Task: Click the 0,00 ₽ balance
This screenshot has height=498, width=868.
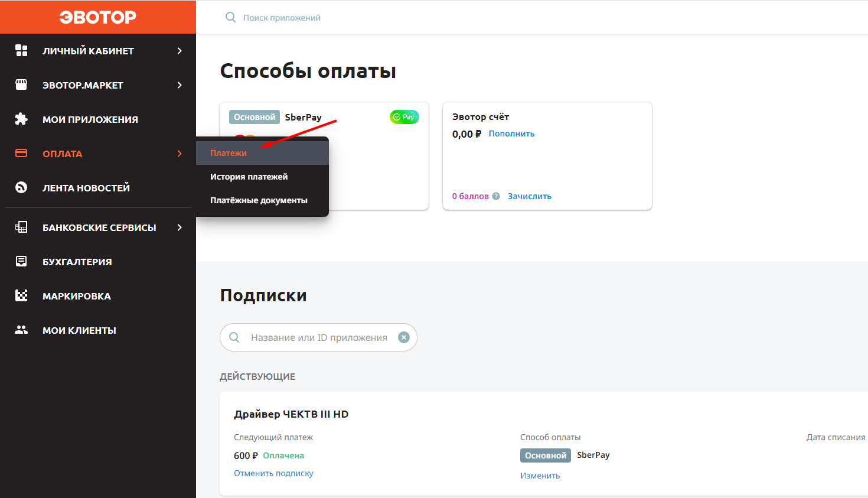Action: coord(466,134)
